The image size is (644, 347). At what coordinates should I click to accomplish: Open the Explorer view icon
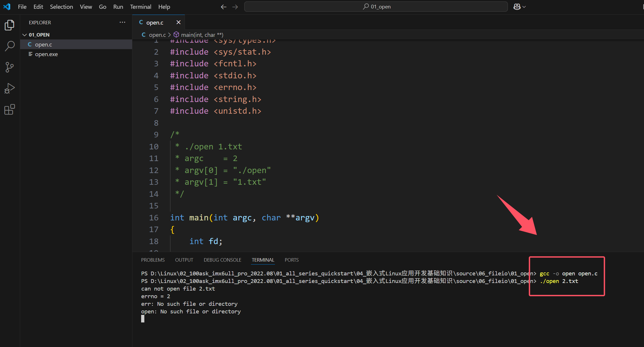click(9, 25)
